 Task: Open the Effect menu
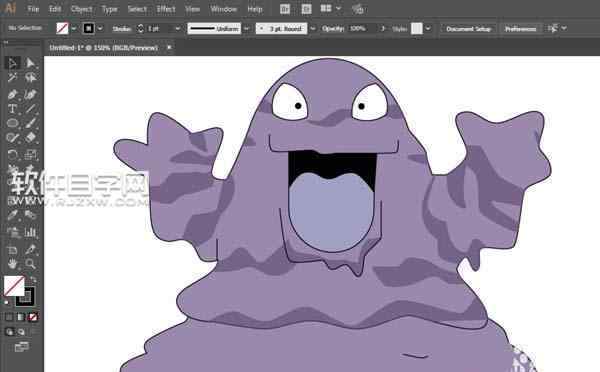coord(166,9)
